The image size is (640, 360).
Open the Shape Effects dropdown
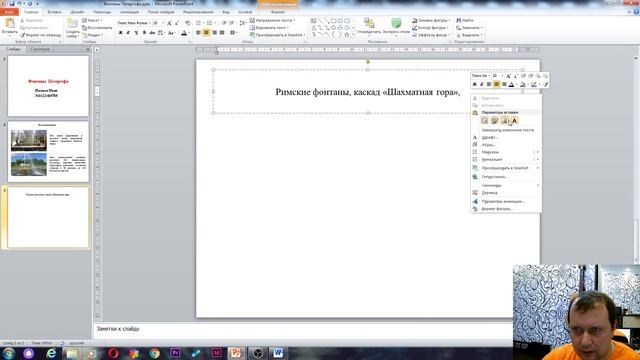[431, 35]
